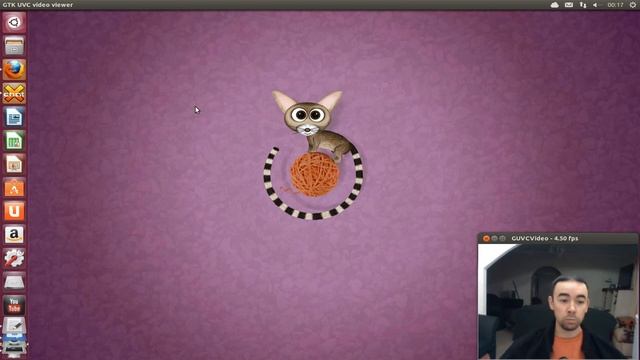Open the network connections indicator
Image resolution: width=640 pixels, height=360 pixels.
(x=583, y=5)
